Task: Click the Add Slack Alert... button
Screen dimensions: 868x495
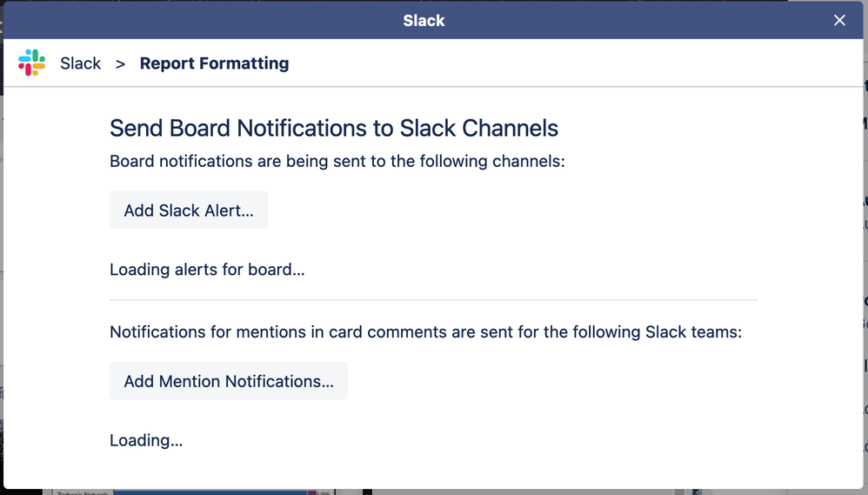Action: pos(188,211)
